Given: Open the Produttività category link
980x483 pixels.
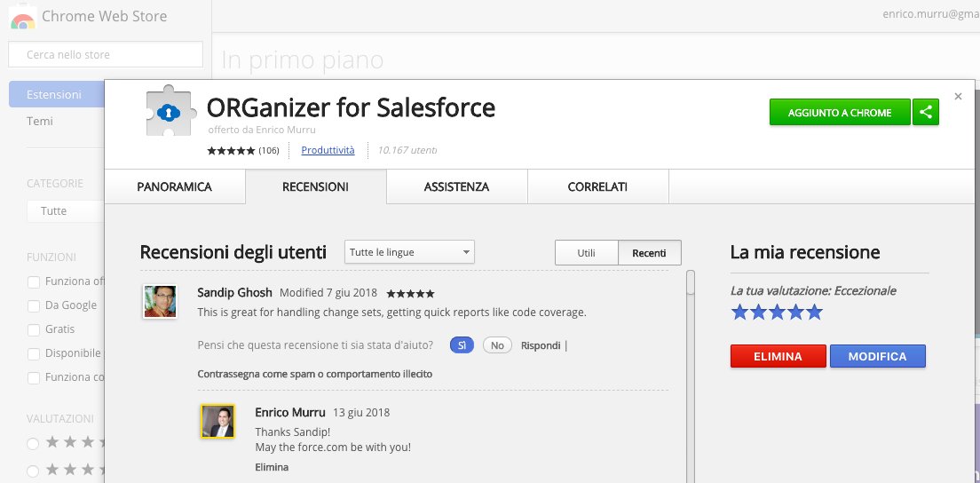Looking at the screenshot, I should coord(328,150).
